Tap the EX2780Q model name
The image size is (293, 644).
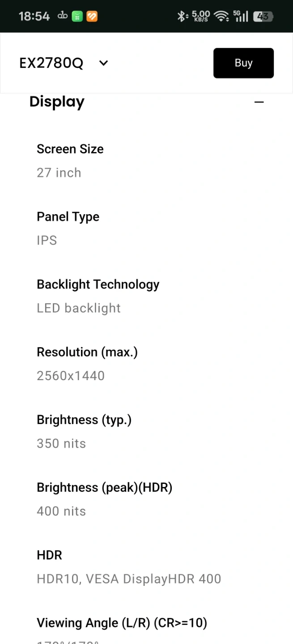click(x=51, y=63)
